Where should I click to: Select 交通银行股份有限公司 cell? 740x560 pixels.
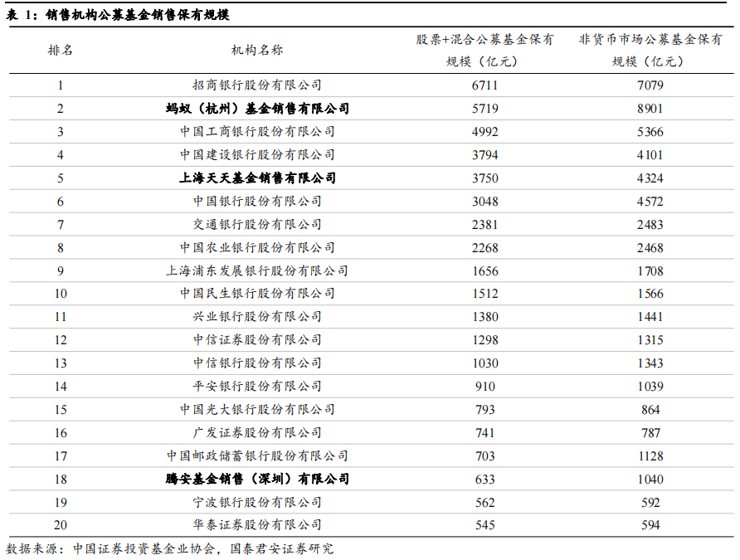(257, 224)
